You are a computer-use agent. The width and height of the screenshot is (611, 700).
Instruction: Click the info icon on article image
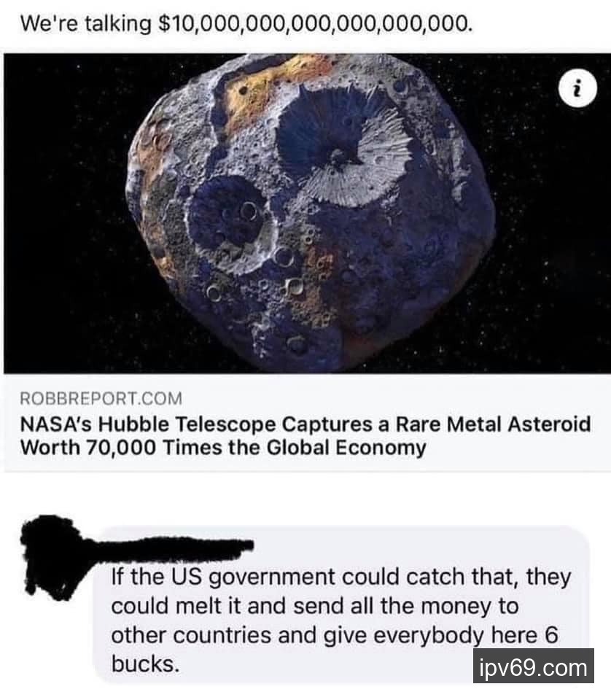[577, 88]
